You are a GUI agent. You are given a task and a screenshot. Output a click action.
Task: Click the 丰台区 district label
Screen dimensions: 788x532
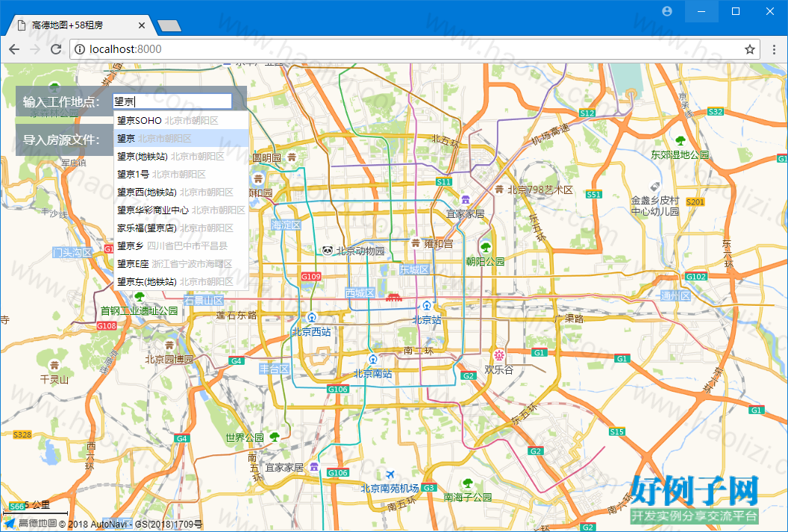[275, 369]
